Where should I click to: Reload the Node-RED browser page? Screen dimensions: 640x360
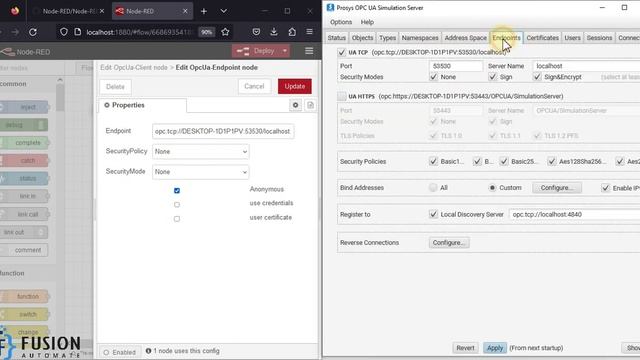[33, 32]
